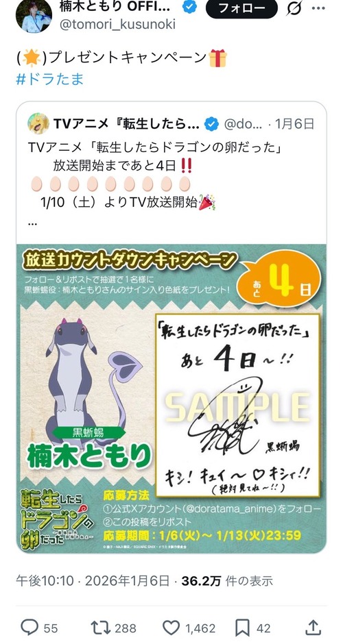343x644 pixels.
Task: Open 楠木ともり profile avatar photo
Action: tap(34, 15)
